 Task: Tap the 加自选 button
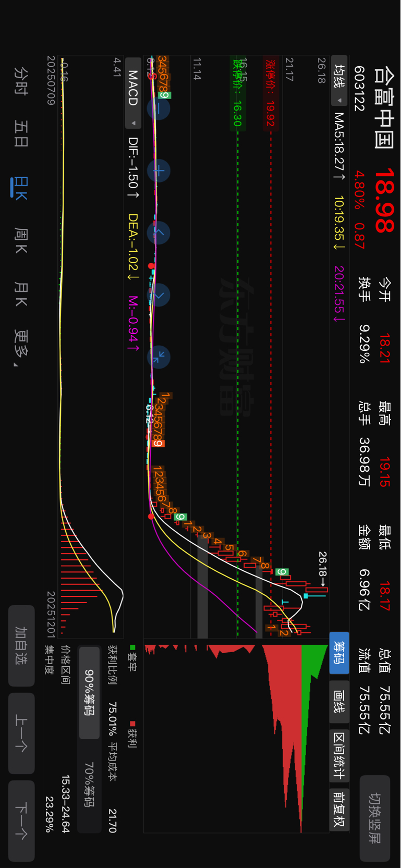point(21,645)
